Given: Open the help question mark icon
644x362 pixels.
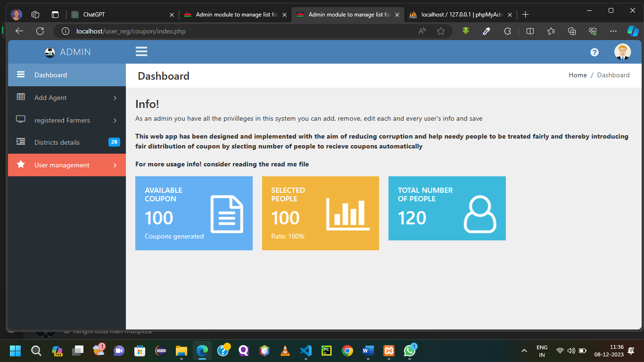Looking at the screenshot, I should [x=594, y=52].
